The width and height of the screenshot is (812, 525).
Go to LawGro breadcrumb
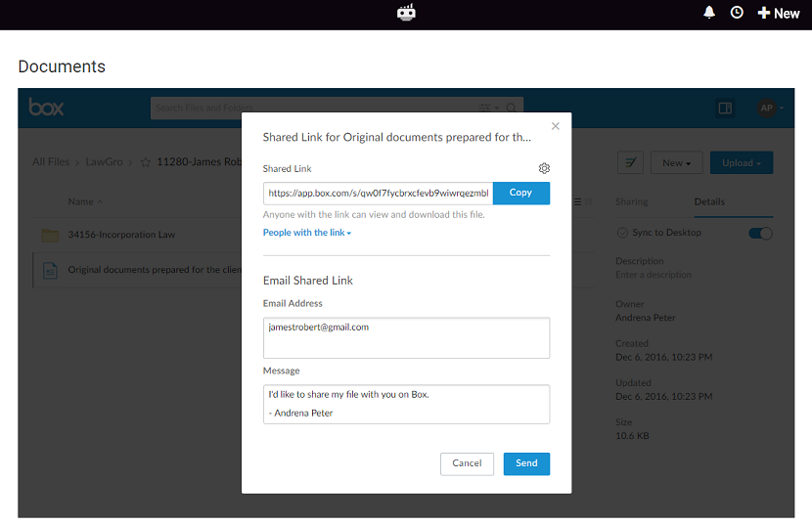pyautogui.click(x=104, y=161)
